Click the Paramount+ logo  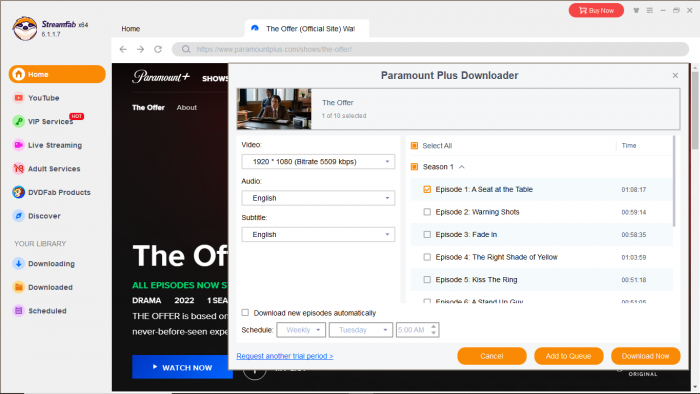(161, 77)
